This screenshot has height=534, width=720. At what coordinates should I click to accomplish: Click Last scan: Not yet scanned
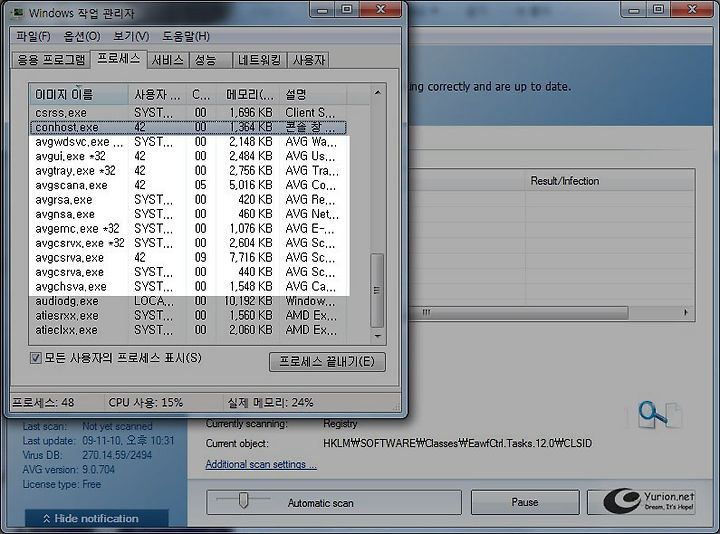coord(87,427)
